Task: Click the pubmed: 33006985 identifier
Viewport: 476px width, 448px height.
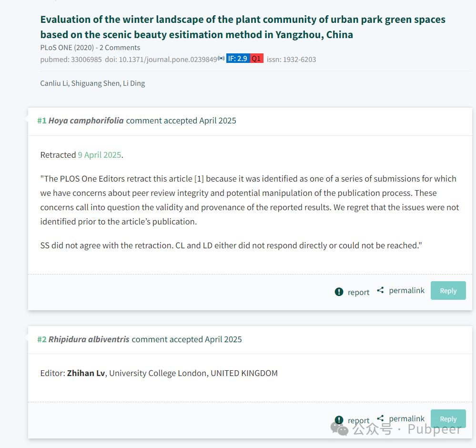Action: (x=71, y=60)
